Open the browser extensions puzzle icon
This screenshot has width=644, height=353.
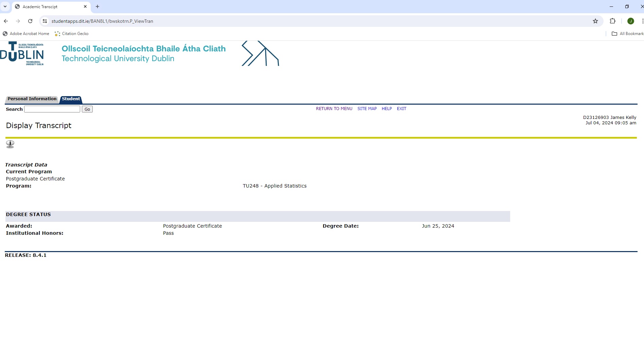pyautogui.click(x=612, y=21)
